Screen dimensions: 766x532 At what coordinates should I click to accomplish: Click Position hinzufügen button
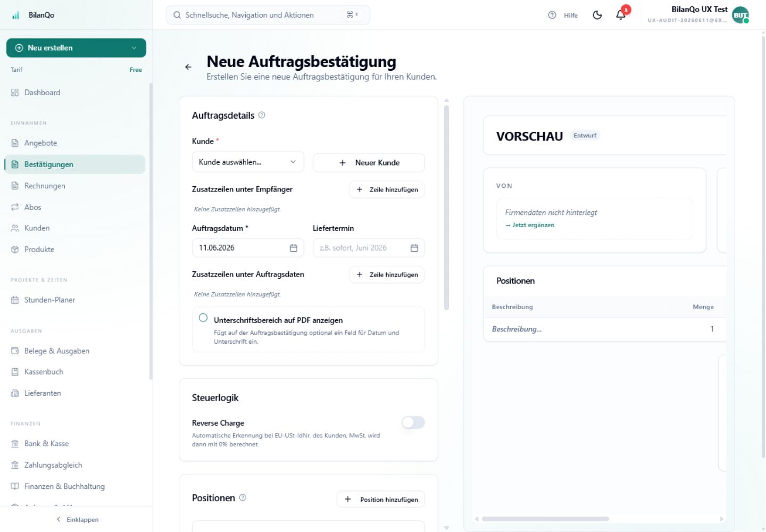[x=381, y=500]
